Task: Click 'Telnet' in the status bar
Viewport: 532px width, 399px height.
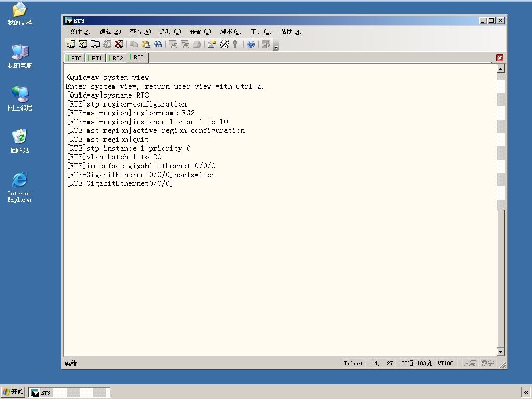Action: (353, 363)
